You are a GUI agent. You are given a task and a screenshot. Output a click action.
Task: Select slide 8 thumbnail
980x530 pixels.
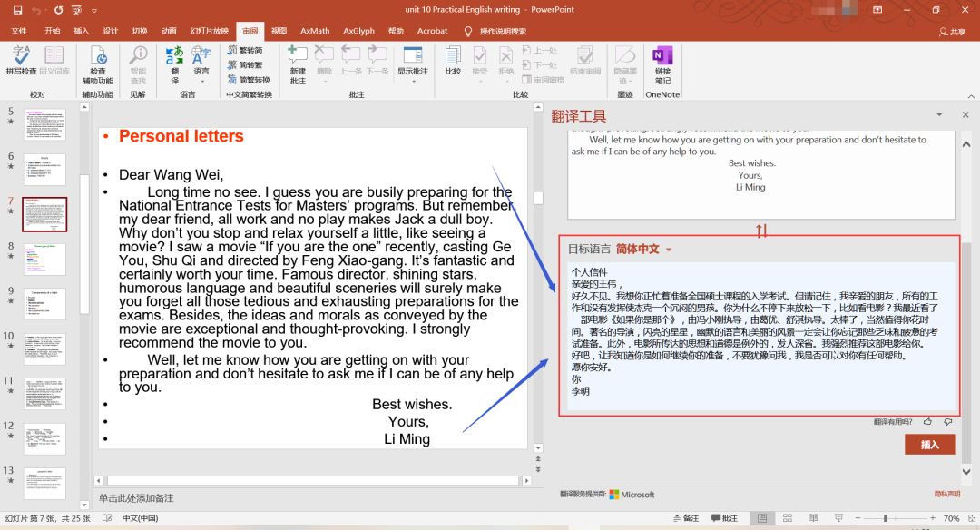[x=44, y=260]
